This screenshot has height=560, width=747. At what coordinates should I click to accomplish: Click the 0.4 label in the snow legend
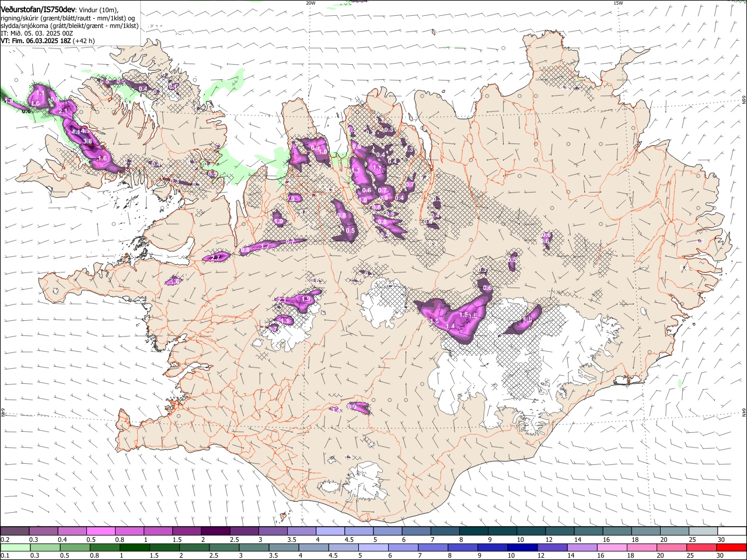[62, 540]
